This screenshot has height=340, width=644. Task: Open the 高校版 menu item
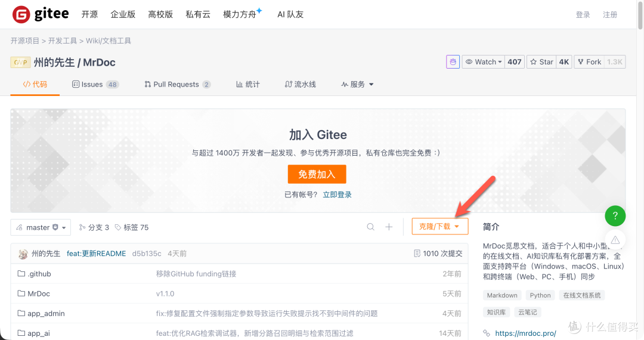(160, 14)
